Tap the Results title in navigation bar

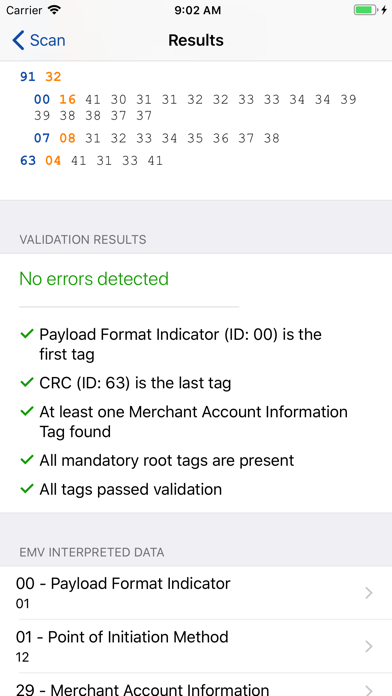[196, 40]
